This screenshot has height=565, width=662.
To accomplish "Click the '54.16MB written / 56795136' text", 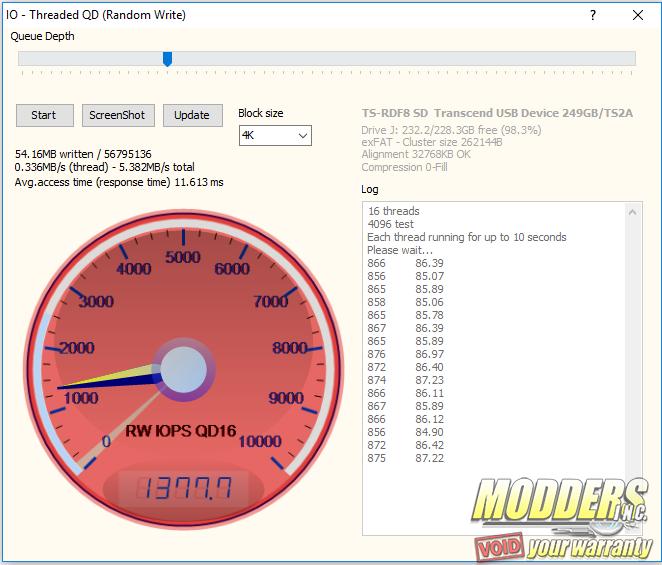I will pos(83,154).
